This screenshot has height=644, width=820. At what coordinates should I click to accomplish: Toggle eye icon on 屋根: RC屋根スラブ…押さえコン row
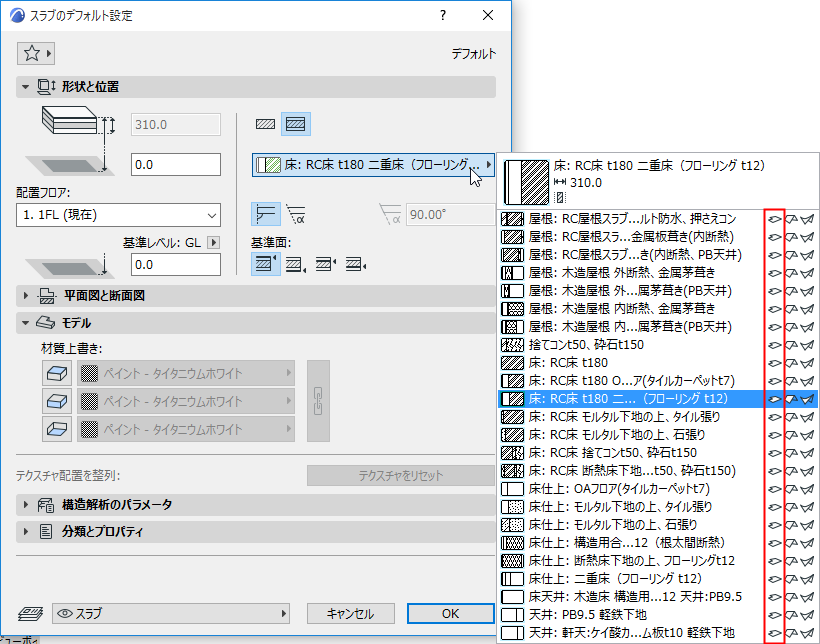(x=775, y=219)
